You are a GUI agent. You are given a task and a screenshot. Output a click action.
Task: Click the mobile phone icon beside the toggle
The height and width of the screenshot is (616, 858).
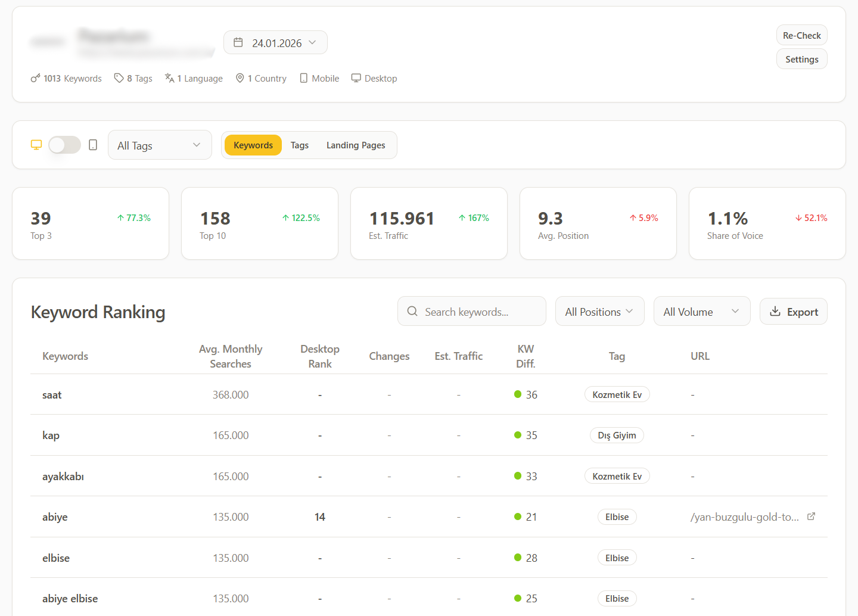pos(93,145)
